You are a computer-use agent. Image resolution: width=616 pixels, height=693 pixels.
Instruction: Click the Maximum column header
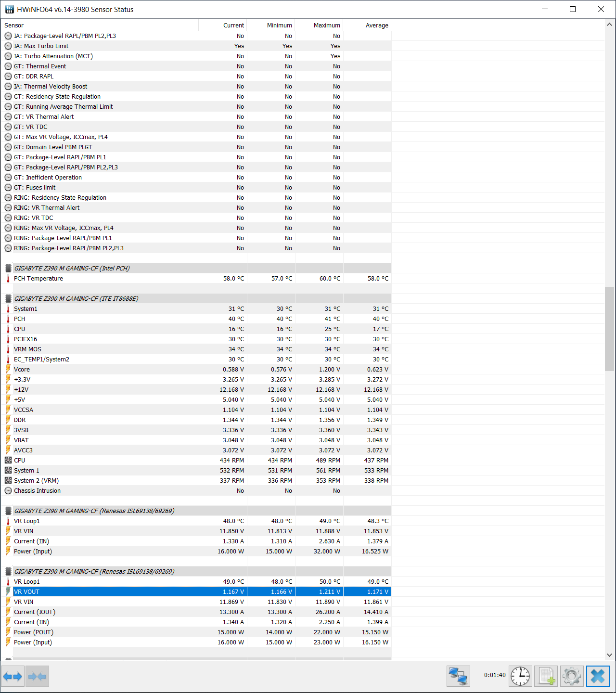pos(319,26)
